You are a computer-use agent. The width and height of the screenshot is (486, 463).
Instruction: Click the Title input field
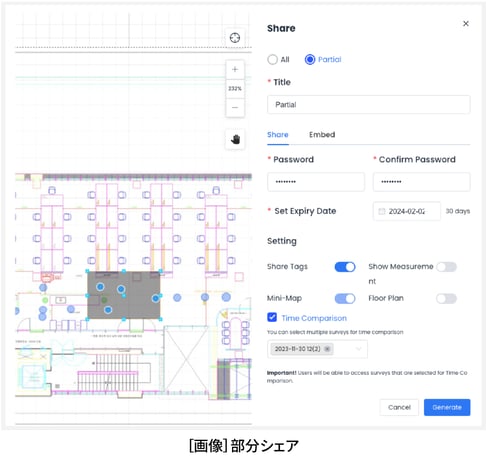[369, 105]
